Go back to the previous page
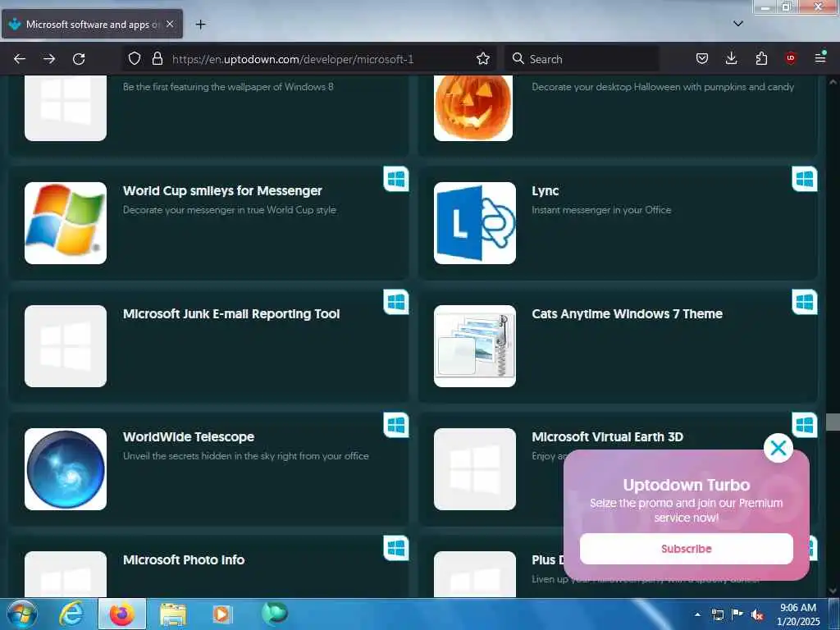 click(x=20, y=59)
